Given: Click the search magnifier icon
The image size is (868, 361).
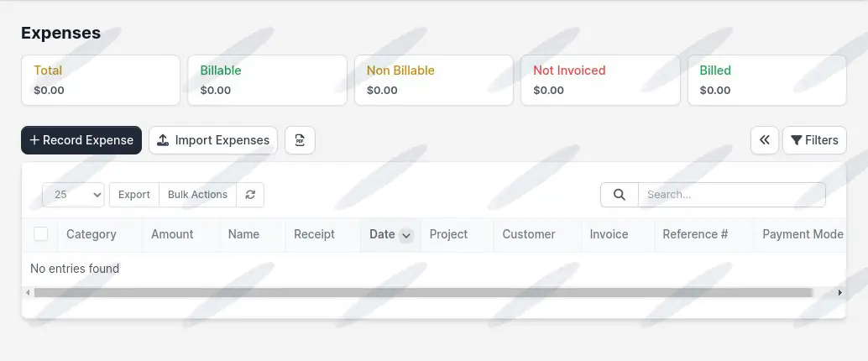Looking at the screenshot, I should pos(620,195).
